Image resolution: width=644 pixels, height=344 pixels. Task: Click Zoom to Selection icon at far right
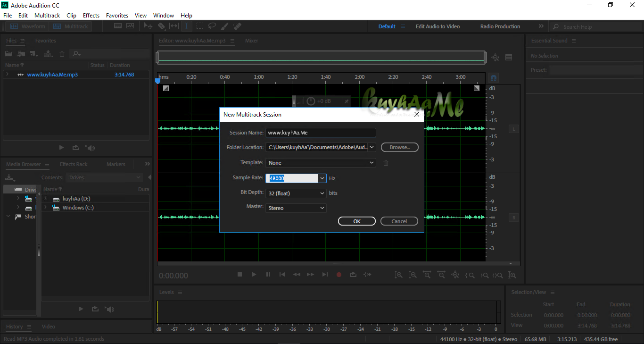point(512,275)
